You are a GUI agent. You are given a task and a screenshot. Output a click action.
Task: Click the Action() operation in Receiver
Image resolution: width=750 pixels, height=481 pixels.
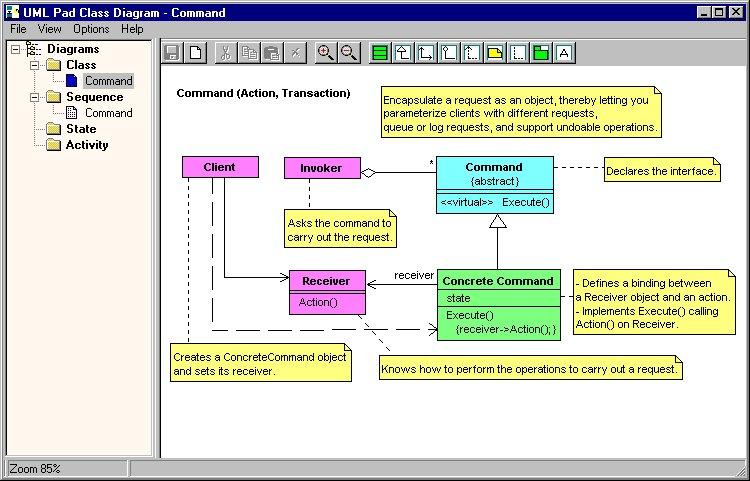318,302
